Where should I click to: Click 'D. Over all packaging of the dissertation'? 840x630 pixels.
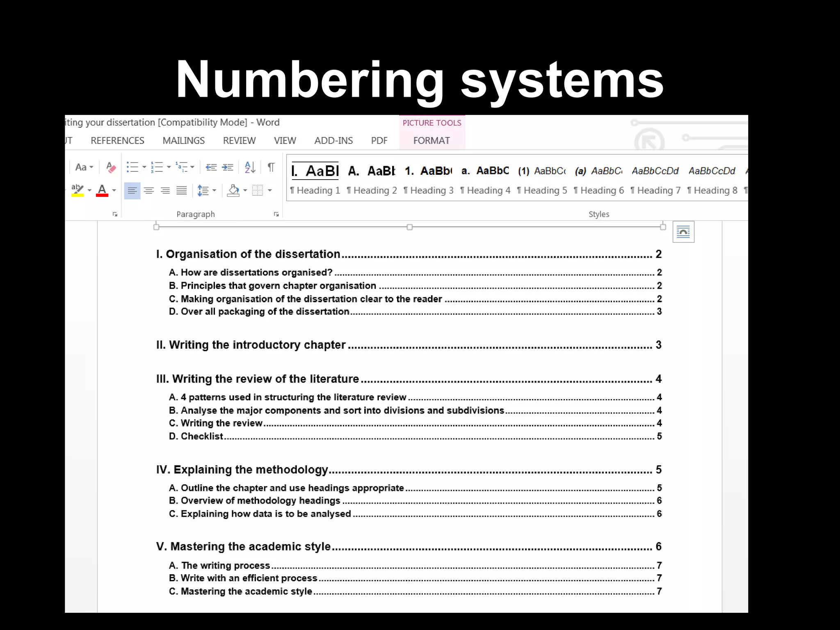(415, 311)
